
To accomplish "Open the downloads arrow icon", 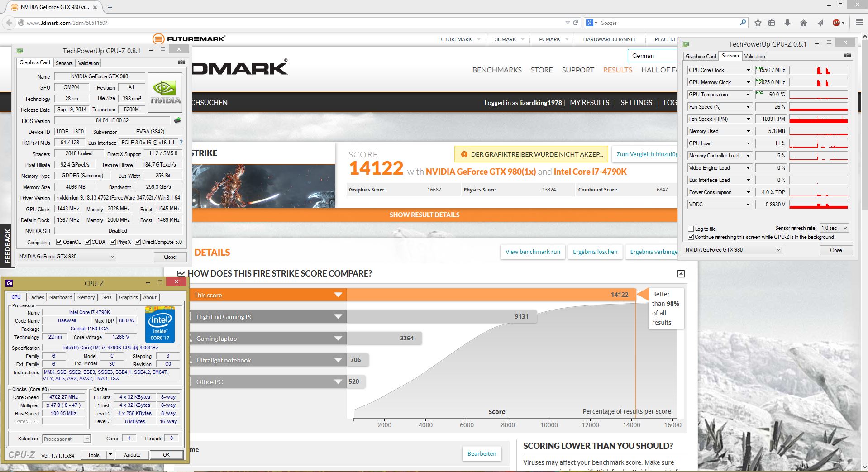I will pyautogui.click(x=787, y=23).
